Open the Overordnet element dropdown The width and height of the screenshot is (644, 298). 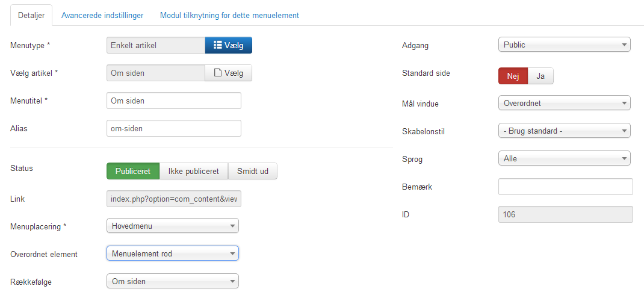tap(173, 253)
